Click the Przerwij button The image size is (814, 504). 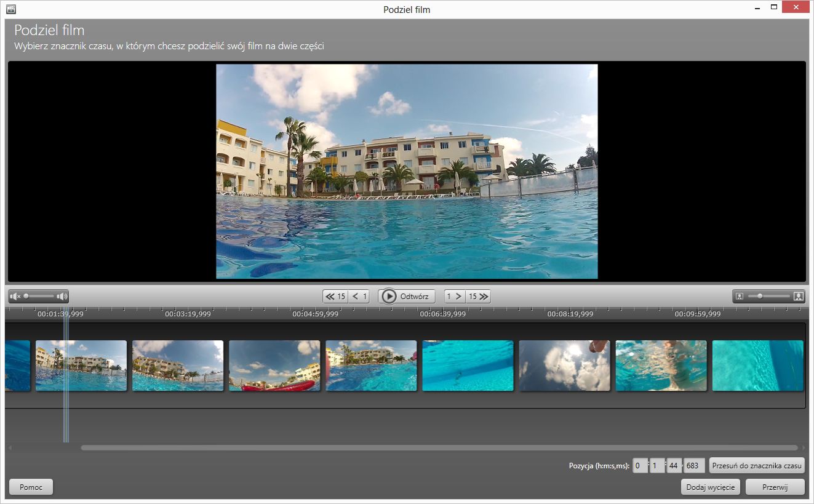click(775, 487)
